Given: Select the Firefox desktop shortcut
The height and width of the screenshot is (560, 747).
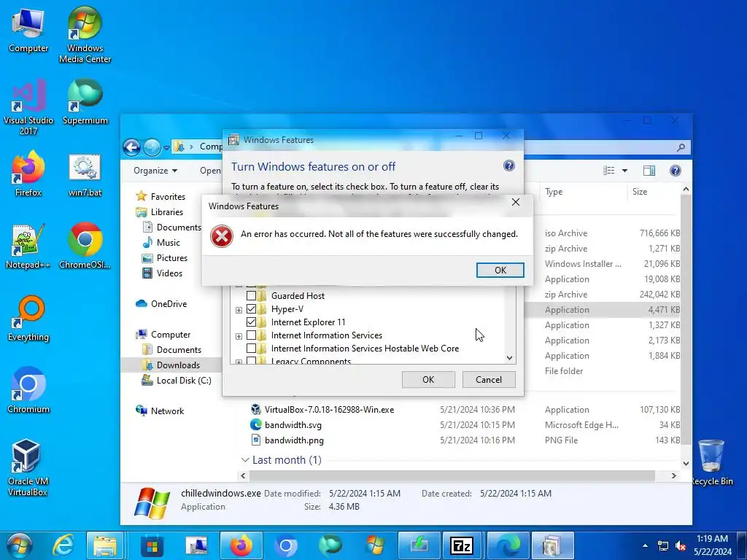Looking at the screenshot, I should point(28,174).
